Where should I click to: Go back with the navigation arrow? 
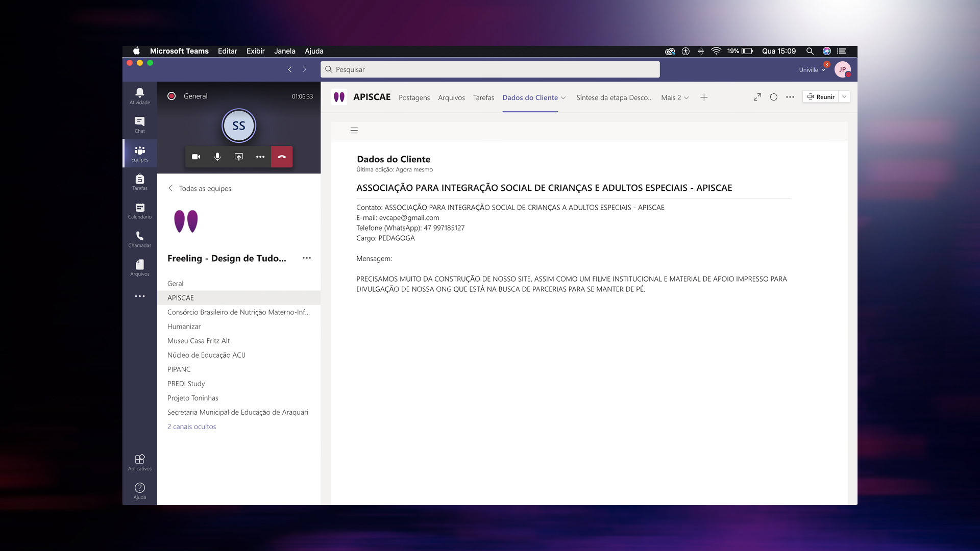click(290, 69)
